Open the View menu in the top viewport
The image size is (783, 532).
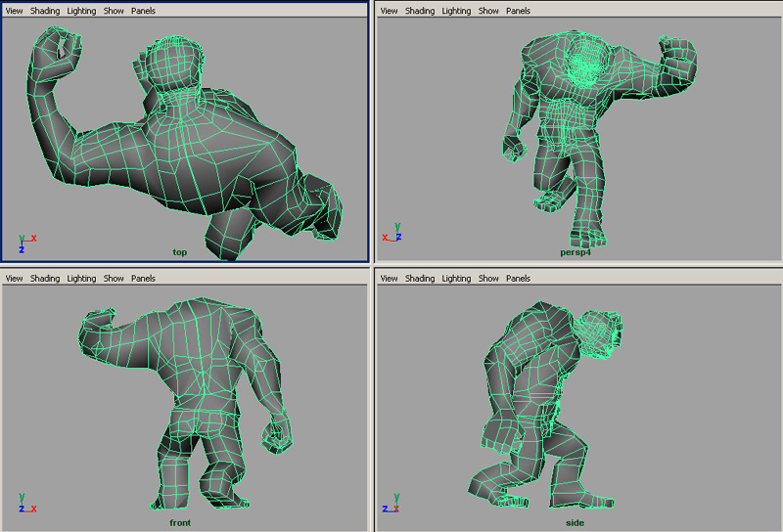14,11
